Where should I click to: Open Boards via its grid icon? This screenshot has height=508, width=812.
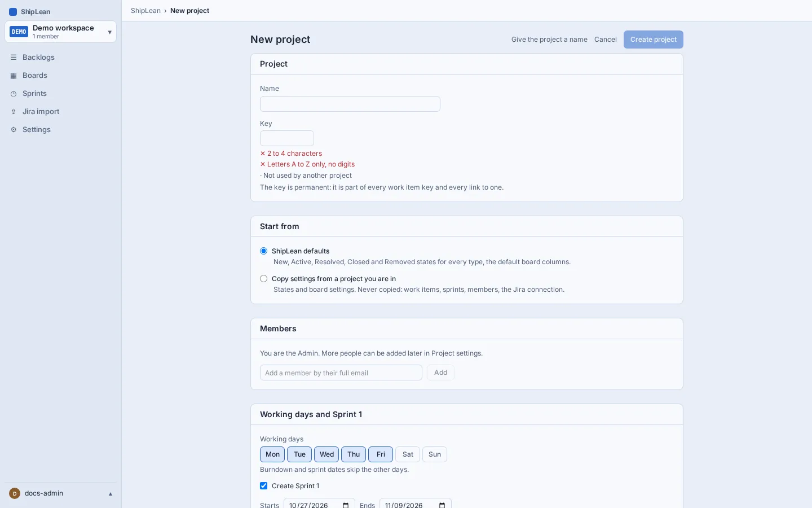point(14,76)
